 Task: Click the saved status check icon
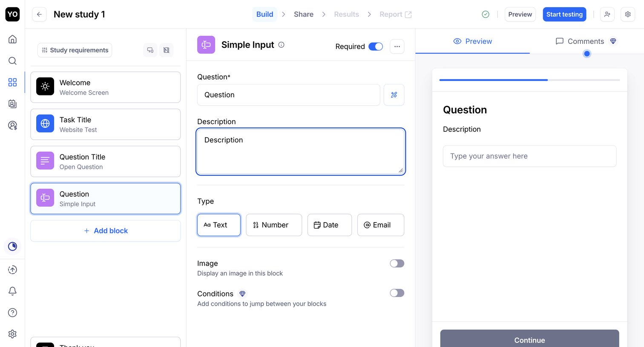486,14
